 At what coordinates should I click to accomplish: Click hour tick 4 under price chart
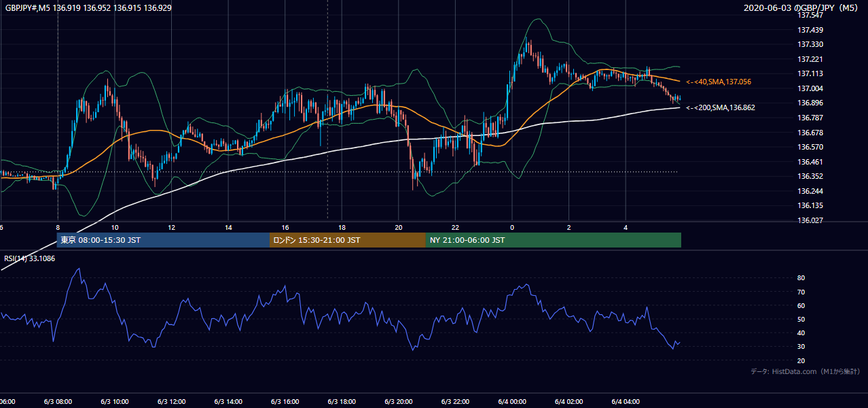point(626,228)
